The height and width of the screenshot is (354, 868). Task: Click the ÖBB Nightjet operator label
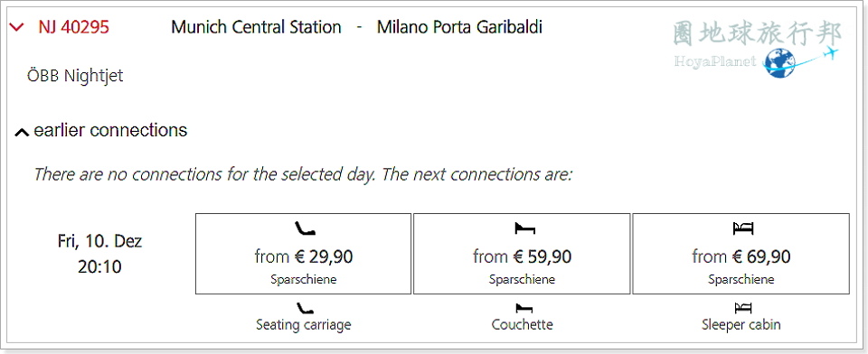(x=75, y=76)
